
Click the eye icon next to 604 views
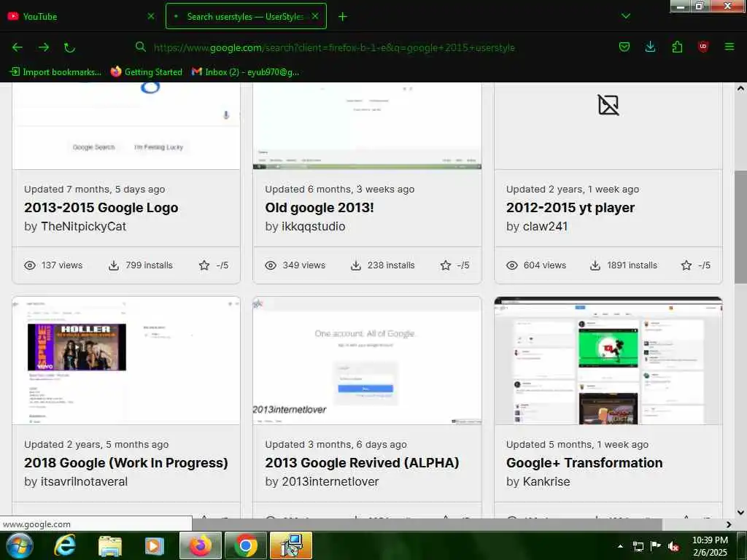pyautogui.click(x=511, y=265)
